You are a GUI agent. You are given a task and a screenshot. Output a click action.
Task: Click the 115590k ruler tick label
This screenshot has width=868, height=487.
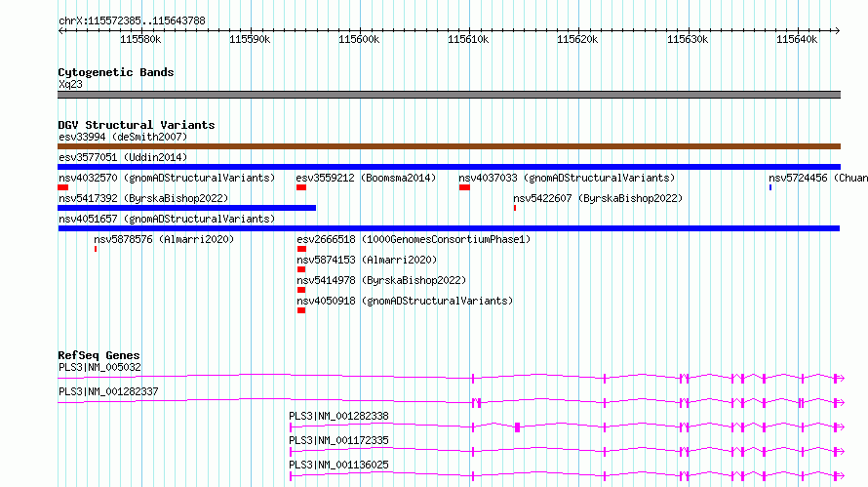click(x=250, y=39)
